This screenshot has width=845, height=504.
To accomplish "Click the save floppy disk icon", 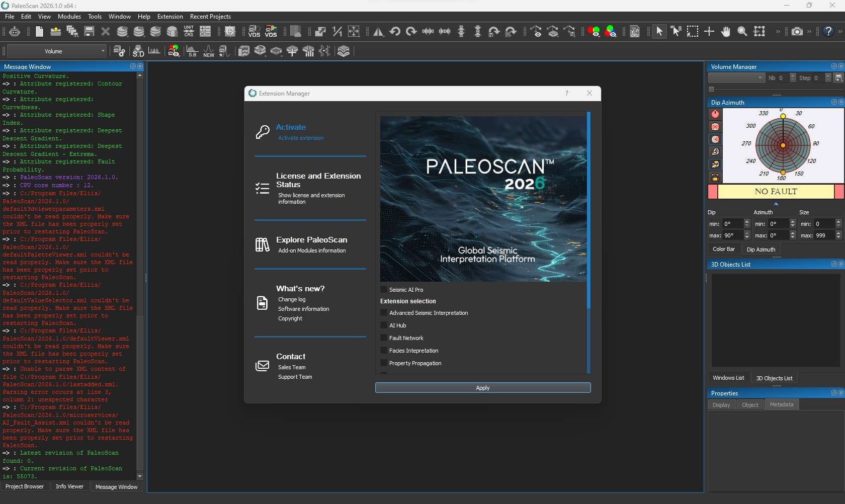I will (89, 32).
